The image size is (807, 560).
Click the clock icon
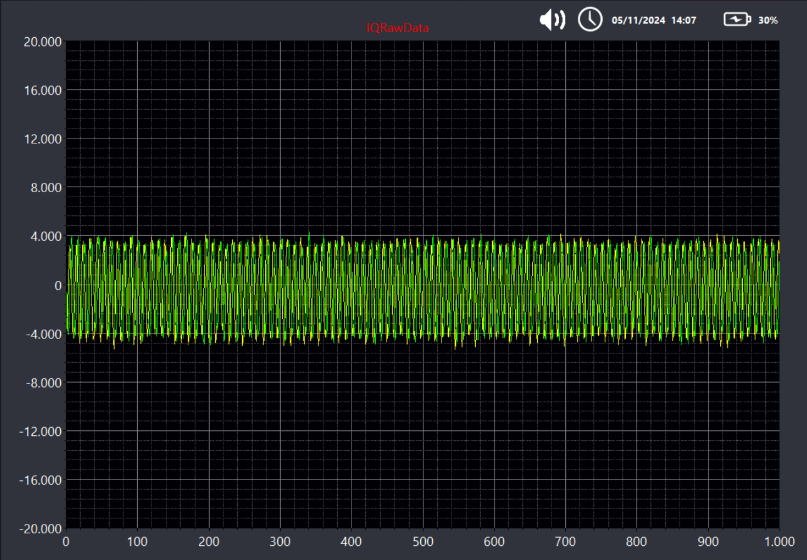pos(590,20)
